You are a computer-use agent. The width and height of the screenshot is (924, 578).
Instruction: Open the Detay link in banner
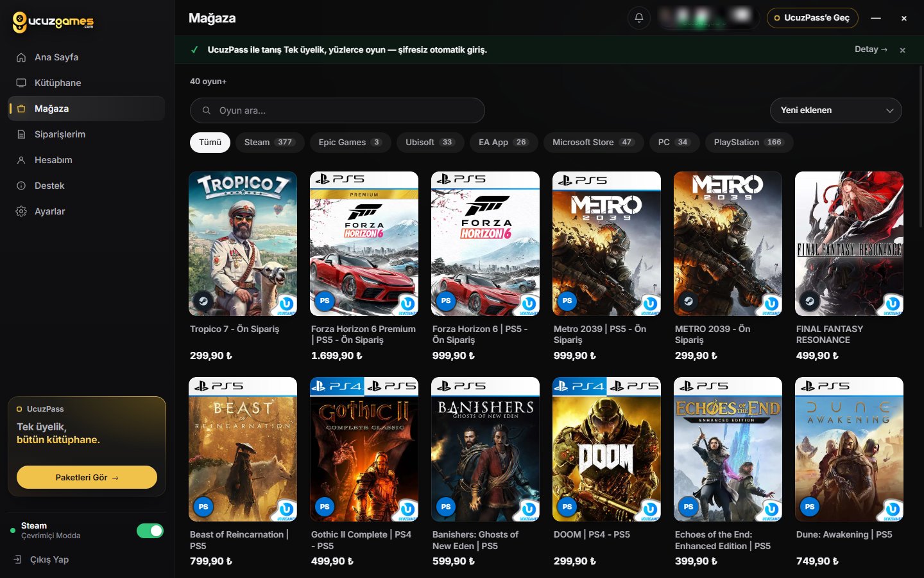tap(871, 49)
